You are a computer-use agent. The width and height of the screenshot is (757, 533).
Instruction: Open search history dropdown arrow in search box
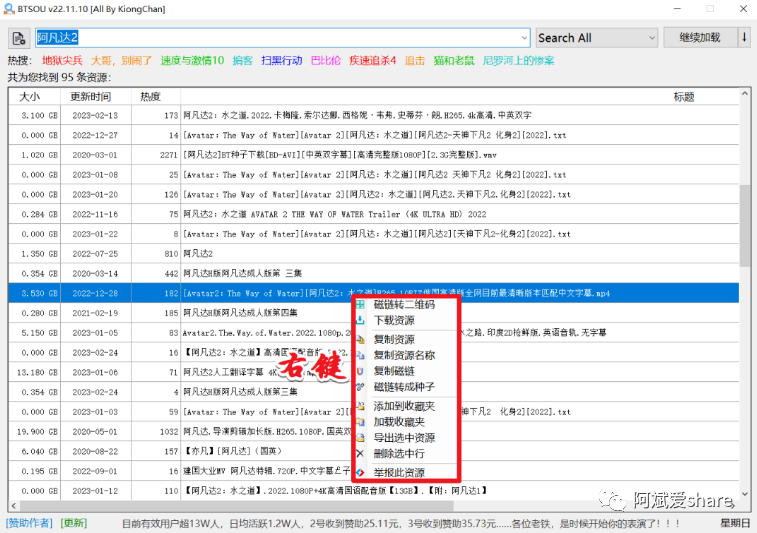(524, 38)
